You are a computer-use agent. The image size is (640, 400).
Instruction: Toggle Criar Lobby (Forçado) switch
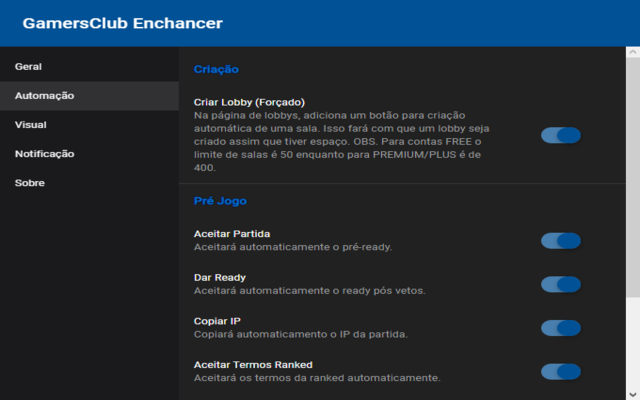coord(561,135)
